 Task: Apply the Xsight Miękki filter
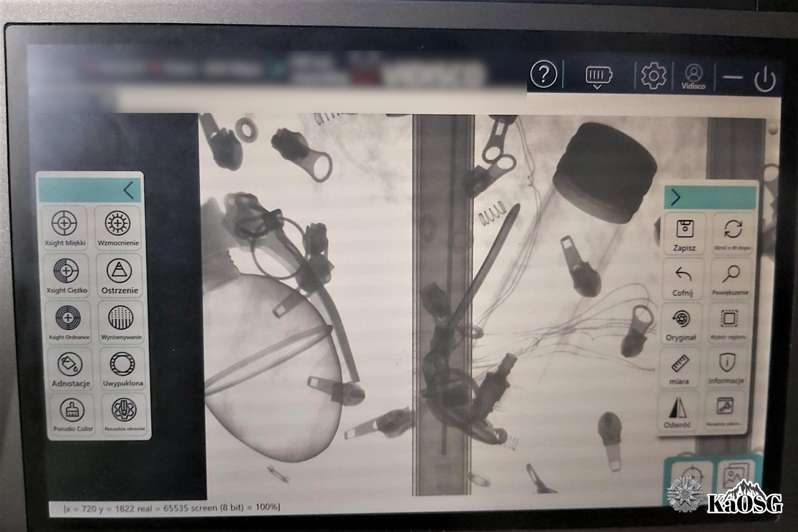64,228
